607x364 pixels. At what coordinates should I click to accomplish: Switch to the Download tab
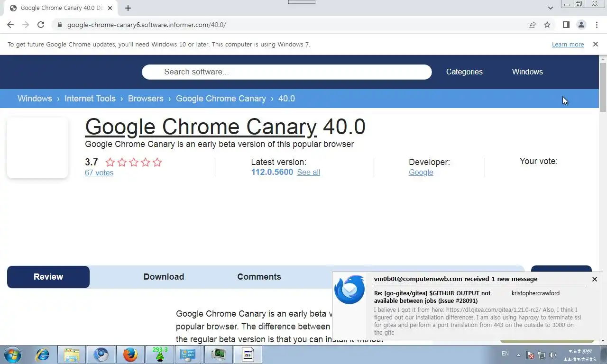[164, 277]
